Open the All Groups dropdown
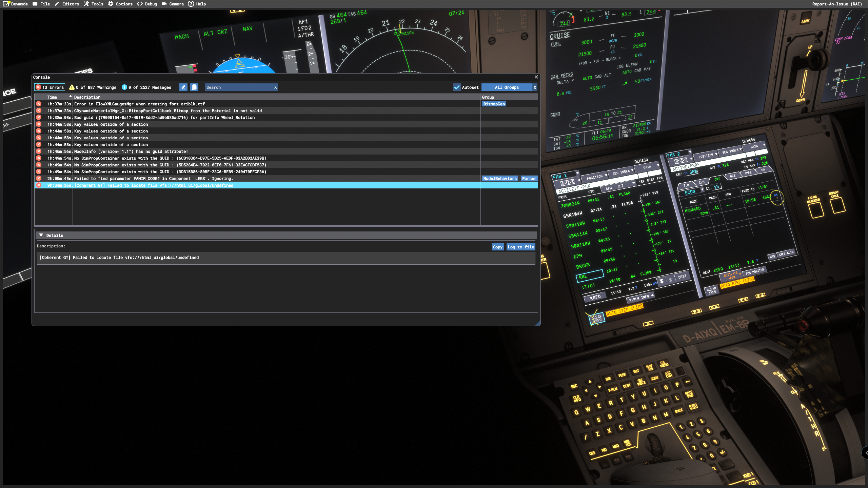 coord(507,87)
